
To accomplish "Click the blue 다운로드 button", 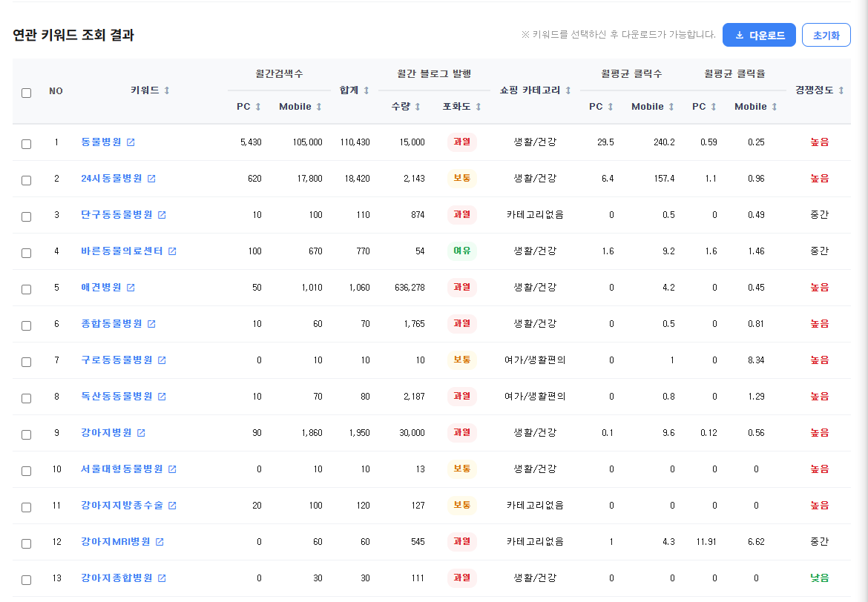I will pyautogui.click(x=759, y=35).
